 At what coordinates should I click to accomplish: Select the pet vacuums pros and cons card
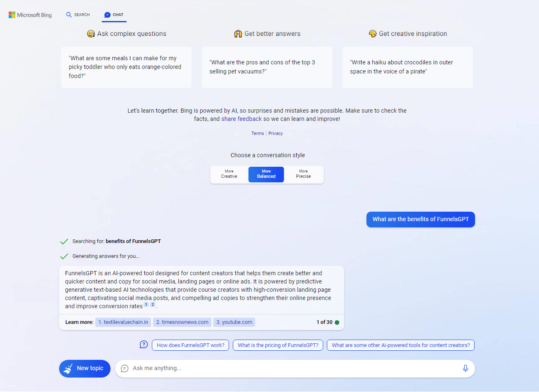[267, 67]
